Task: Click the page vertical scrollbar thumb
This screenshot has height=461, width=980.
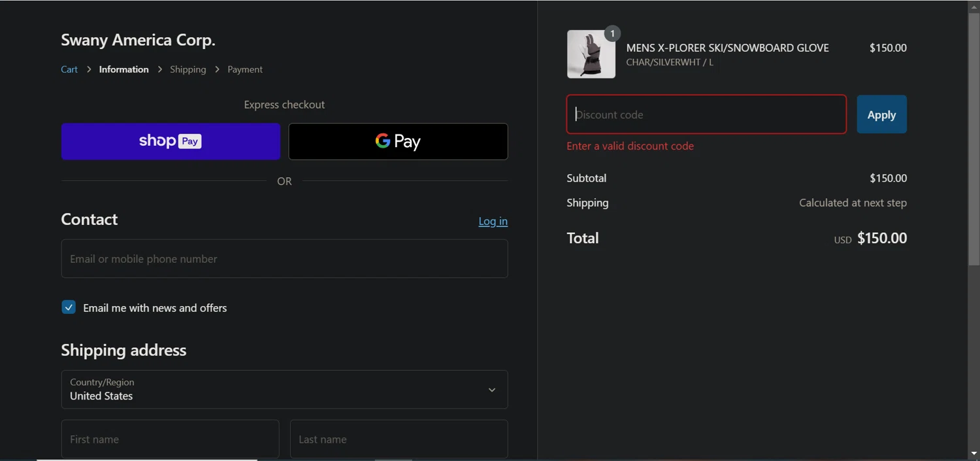Action: click(973, 138)
